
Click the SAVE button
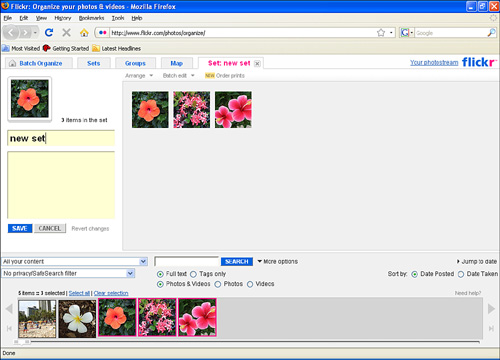(x=20, y=228)
